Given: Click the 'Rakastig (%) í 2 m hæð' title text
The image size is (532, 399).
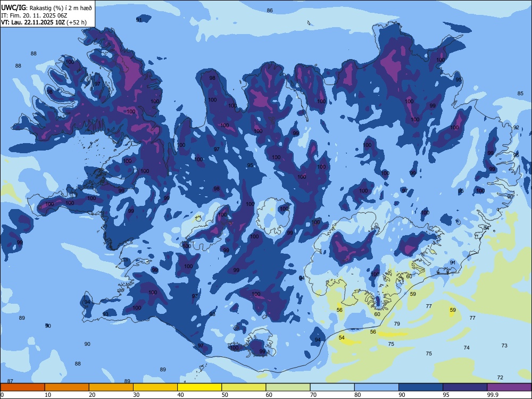Looking at the screenshot, I should (61, 8).
